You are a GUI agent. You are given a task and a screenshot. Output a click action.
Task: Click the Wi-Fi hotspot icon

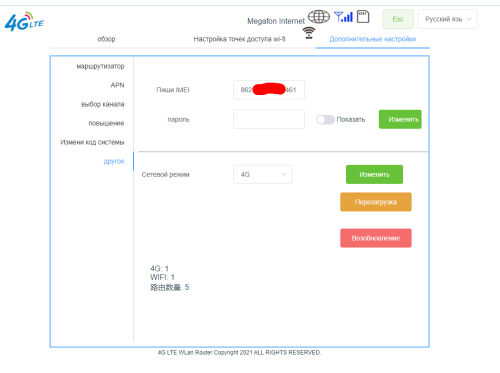tap(309, 33)
